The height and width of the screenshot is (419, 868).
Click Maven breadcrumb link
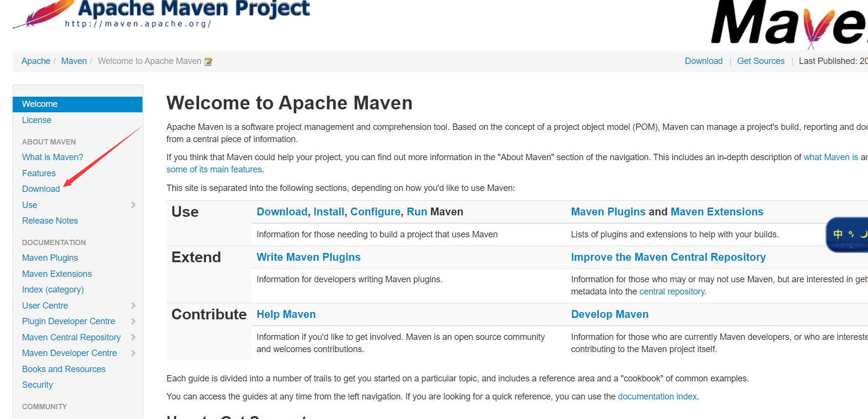74,61
